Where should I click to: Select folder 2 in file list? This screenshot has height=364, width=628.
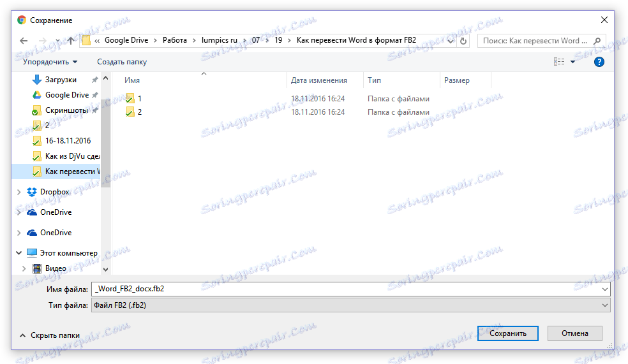[x=139, y=112]
